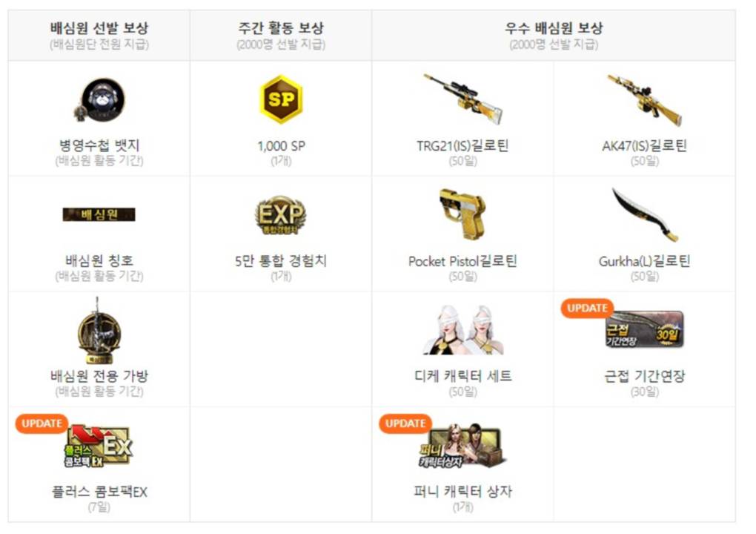Click the 근접 기간연장 30일 ticket icon
The width and height of the screenshot is (756, 534).
click(645, 329)
